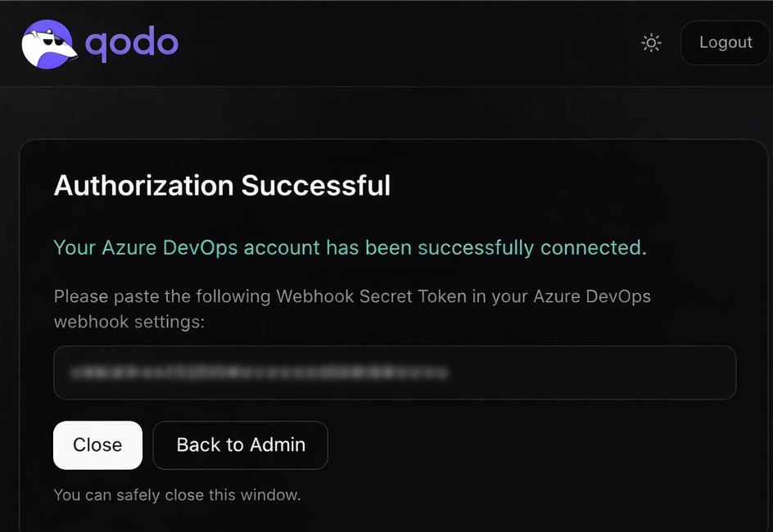Click the word 'Successful' in the heading
The height and width of the screenshot is (532, 773).
(315, 186)
